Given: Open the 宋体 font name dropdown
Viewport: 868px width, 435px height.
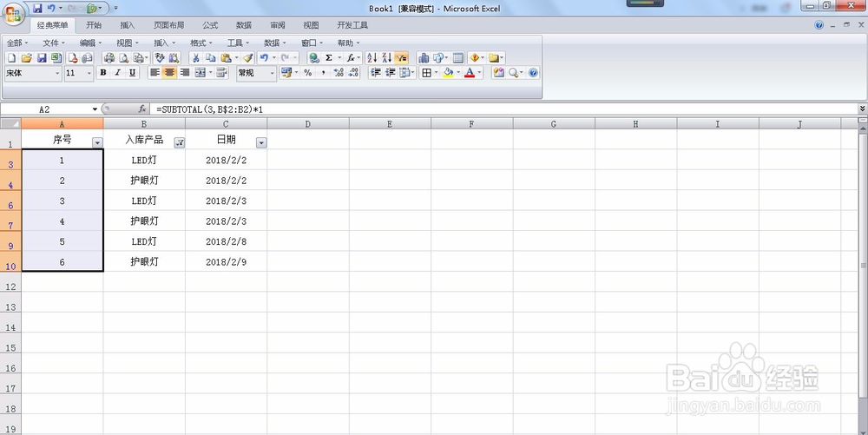Looking at the screenshot, I should 57,73.
